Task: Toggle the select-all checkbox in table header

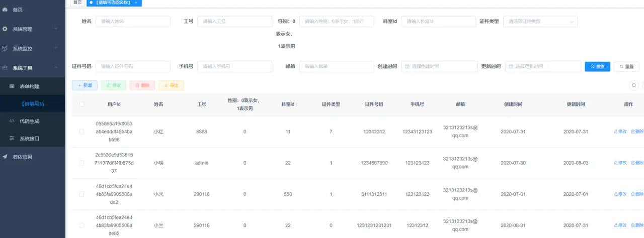Action: click(x=82, y=104)
